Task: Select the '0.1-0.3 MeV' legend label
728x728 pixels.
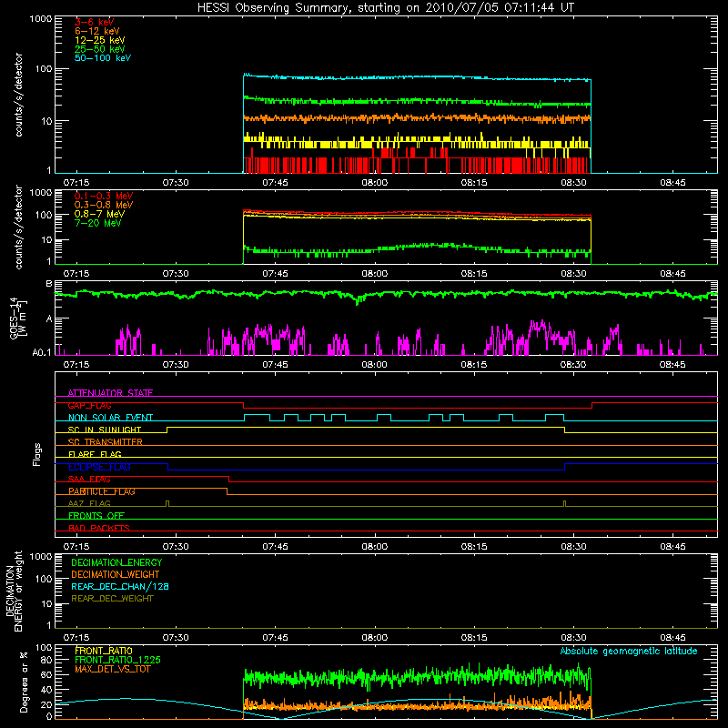Action: click(x=104, y=196)
